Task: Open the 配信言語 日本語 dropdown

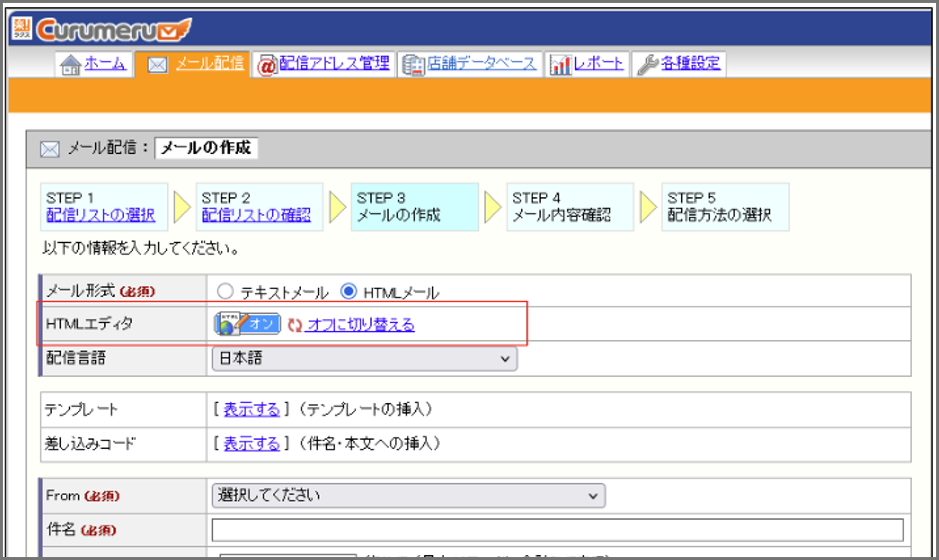Action: 364,358
